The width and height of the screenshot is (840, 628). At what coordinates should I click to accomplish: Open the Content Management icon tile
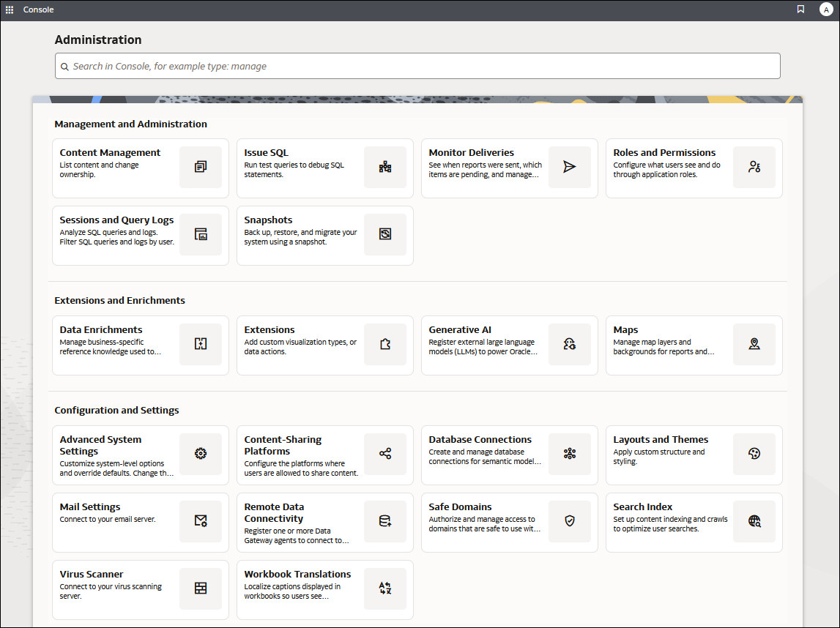201,167
